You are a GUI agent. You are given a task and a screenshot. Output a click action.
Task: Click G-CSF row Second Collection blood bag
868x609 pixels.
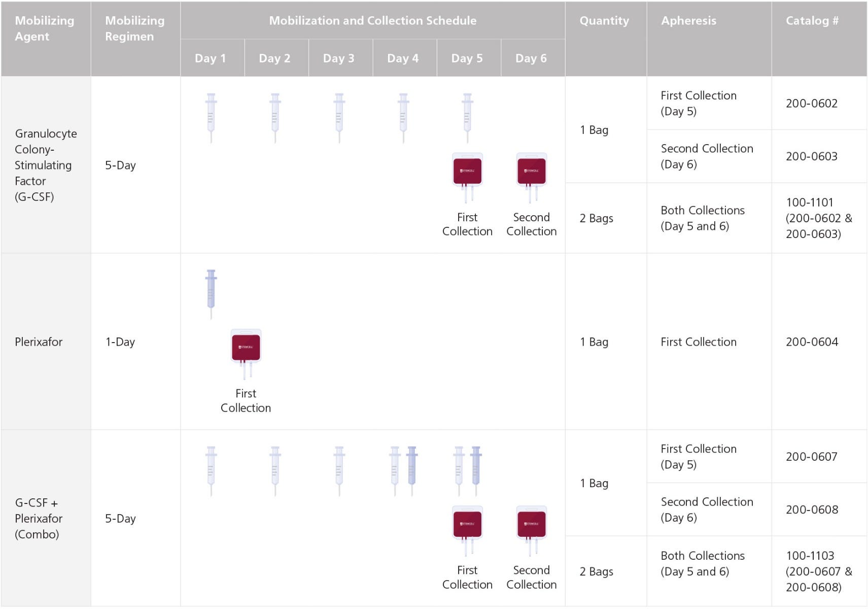point(531,175)
